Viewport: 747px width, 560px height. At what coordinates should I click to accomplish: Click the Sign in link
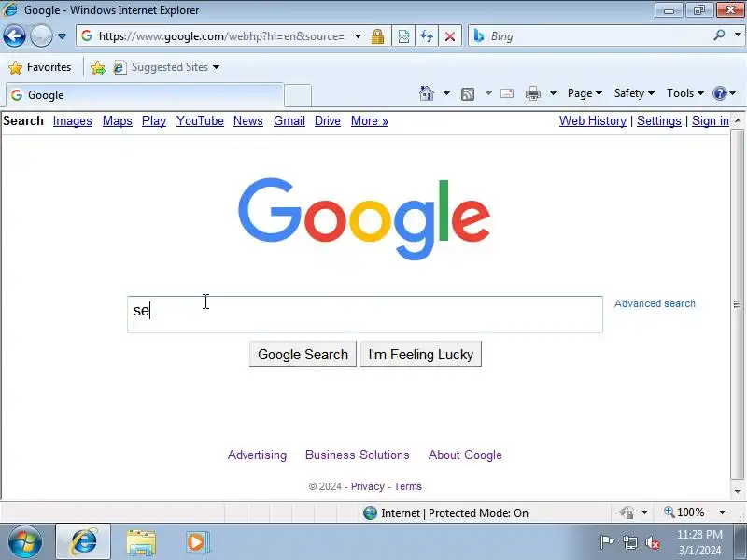coord(711,121)
